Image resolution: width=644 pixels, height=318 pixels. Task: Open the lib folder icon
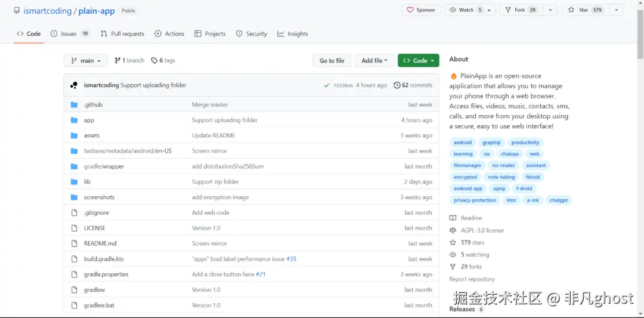(74, 181)
